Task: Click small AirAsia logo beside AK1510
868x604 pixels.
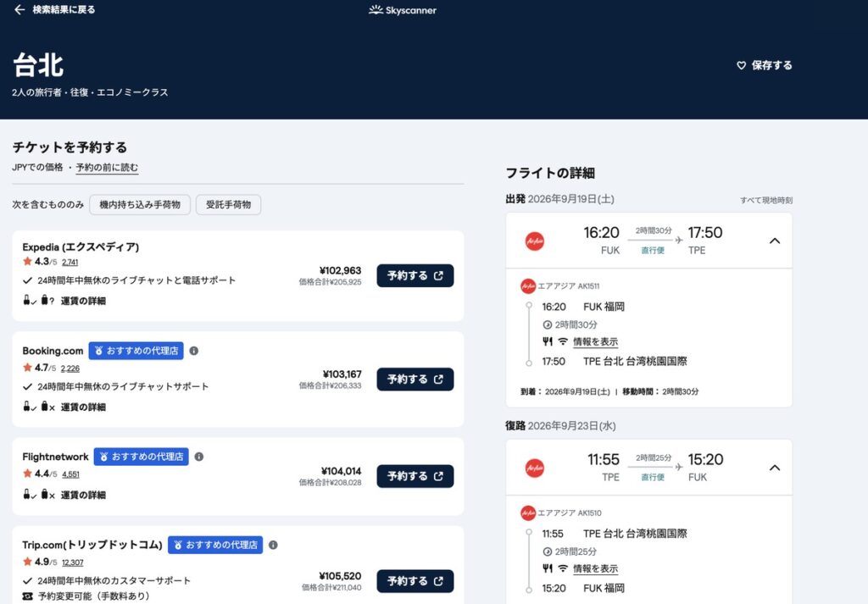Action: tap(528, 513)
